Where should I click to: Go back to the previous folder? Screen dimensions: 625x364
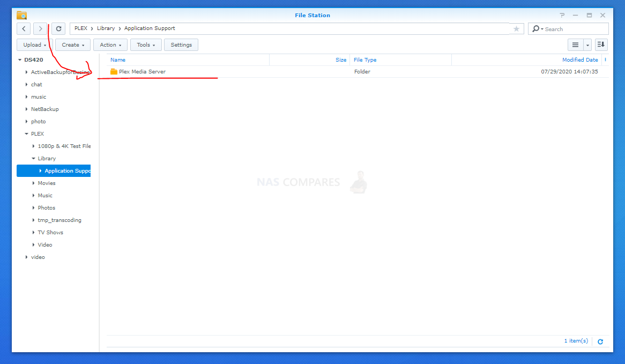(24, 29)
